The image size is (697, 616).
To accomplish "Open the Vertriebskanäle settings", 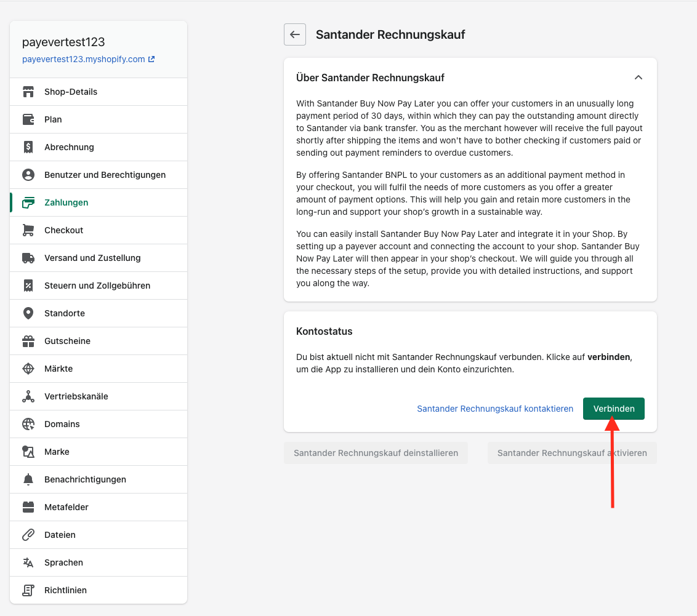I will point(99,396).
